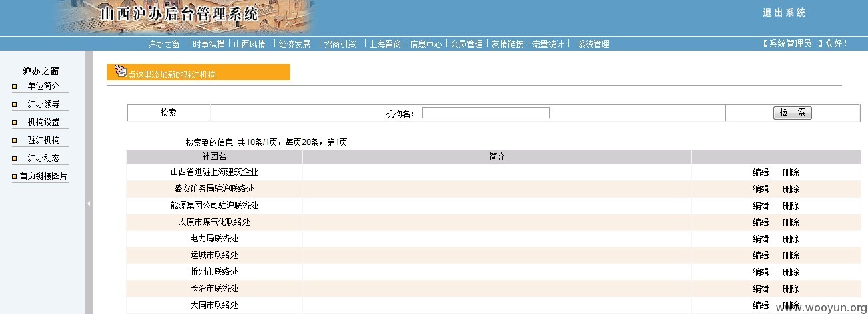Click the square bullet icon beside 首页链接图片

coord(14,176)
